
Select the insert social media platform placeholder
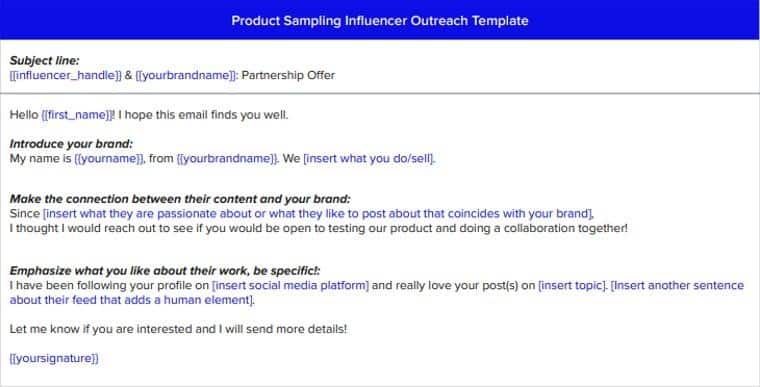tap(290, 286)
